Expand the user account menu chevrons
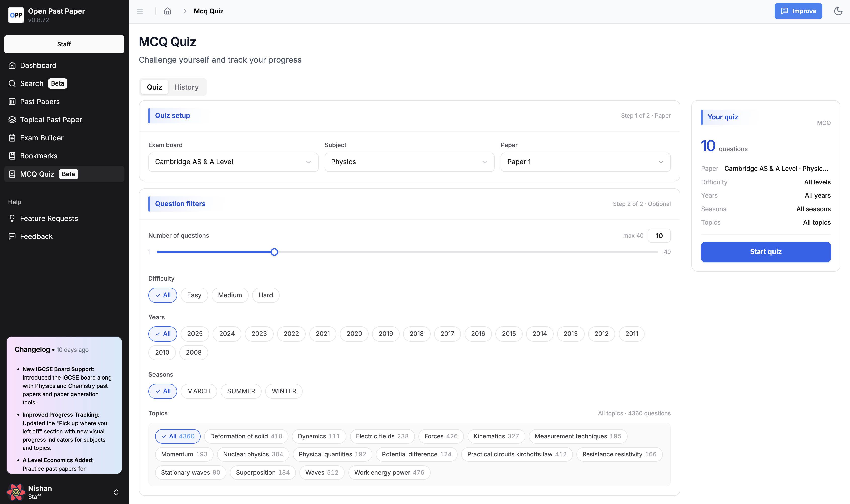Screen dimensions: 850x504 pos(116,492)
